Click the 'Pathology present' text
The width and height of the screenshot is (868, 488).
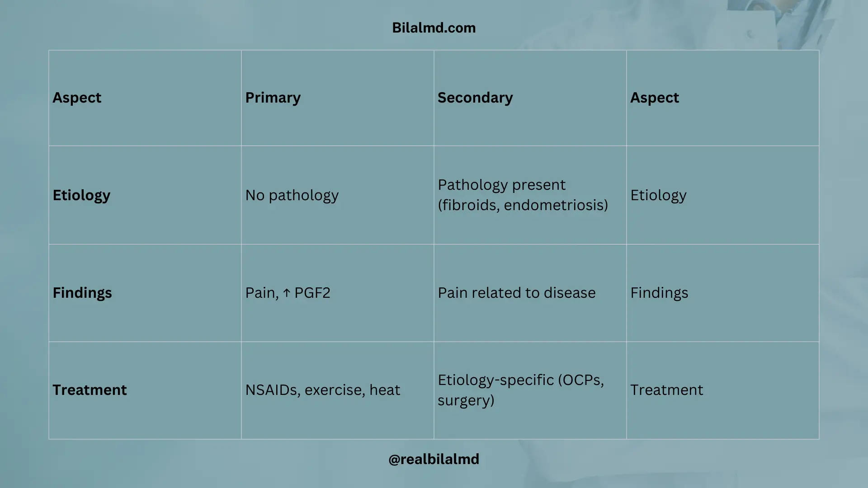click(x=501, y=185)
